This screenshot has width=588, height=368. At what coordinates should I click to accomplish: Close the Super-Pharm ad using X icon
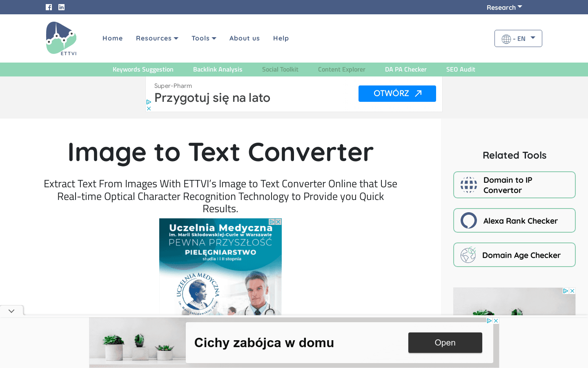[x=149, y=108]
